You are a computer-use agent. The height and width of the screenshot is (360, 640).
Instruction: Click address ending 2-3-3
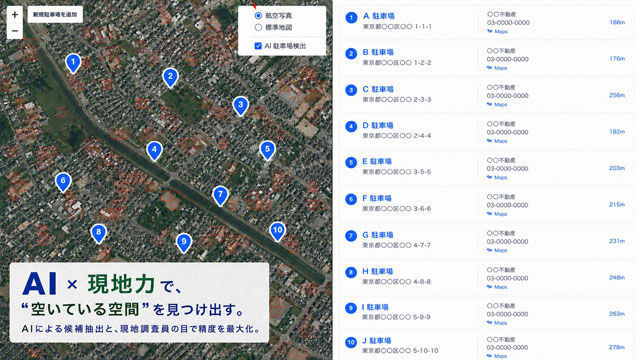tap(397, 100)
